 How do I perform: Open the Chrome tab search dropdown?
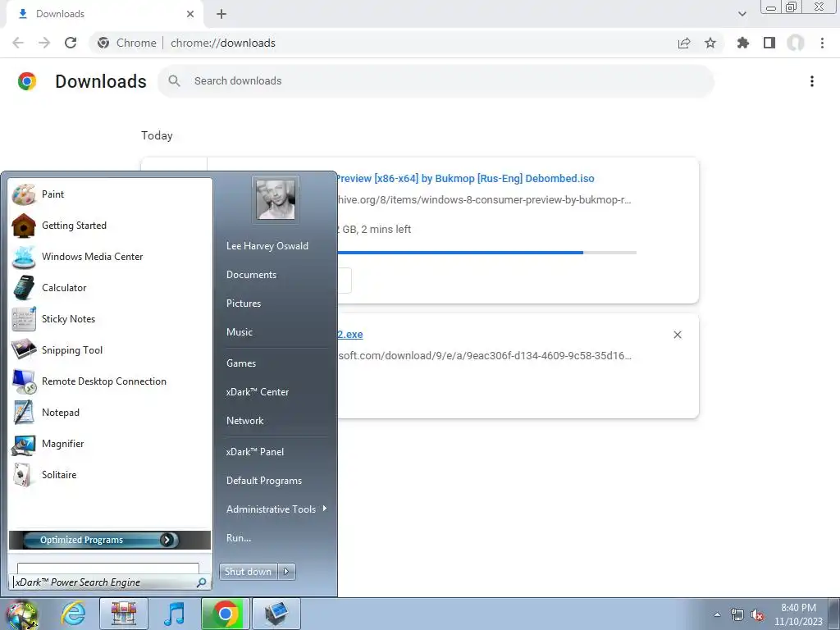tap(742, 14)
